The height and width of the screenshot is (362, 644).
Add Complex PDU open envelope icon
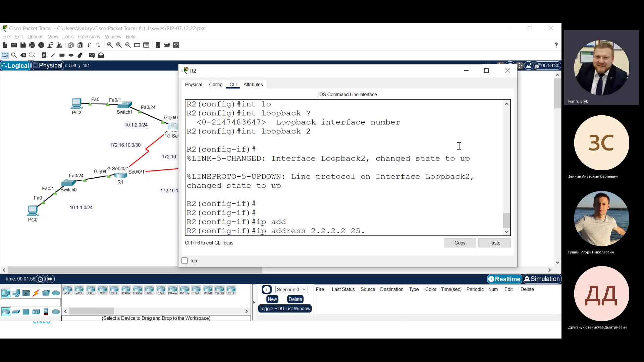[x=101, y=55]
